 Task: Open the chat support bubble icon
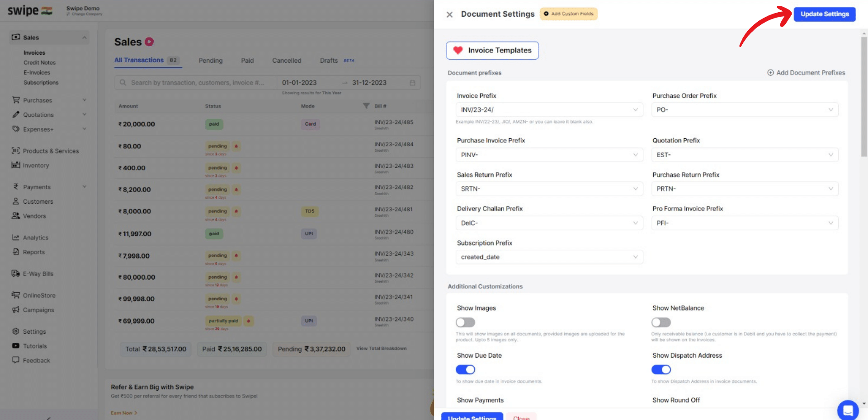coord(848,410)
